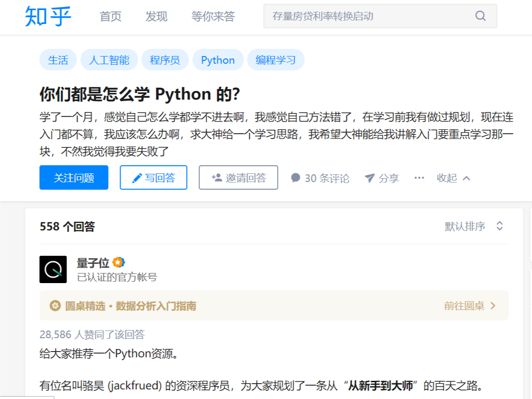The height and width of the screenshot is (399, 532).
Task: Select the 生活 topic tag
Action: 58,60
